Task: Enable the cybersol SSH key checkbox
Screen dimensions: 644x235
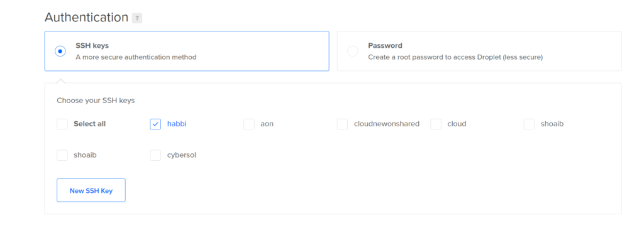Action: click(155, 155)
